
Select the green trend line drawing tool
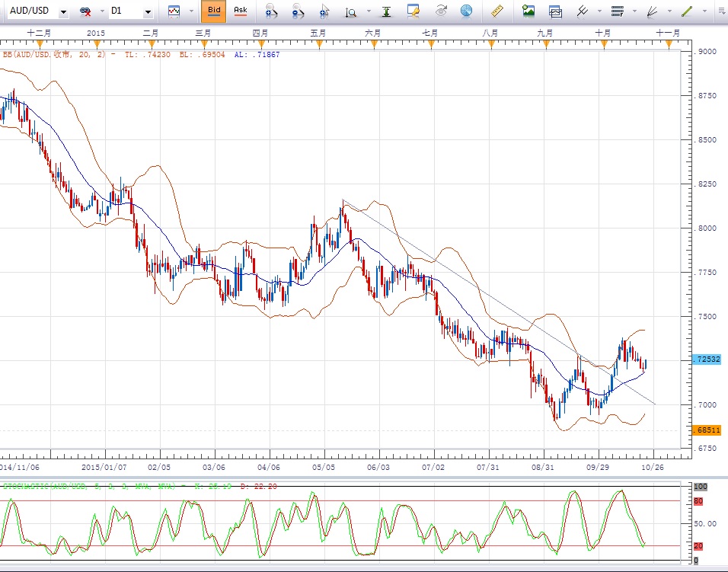(687, 11)
